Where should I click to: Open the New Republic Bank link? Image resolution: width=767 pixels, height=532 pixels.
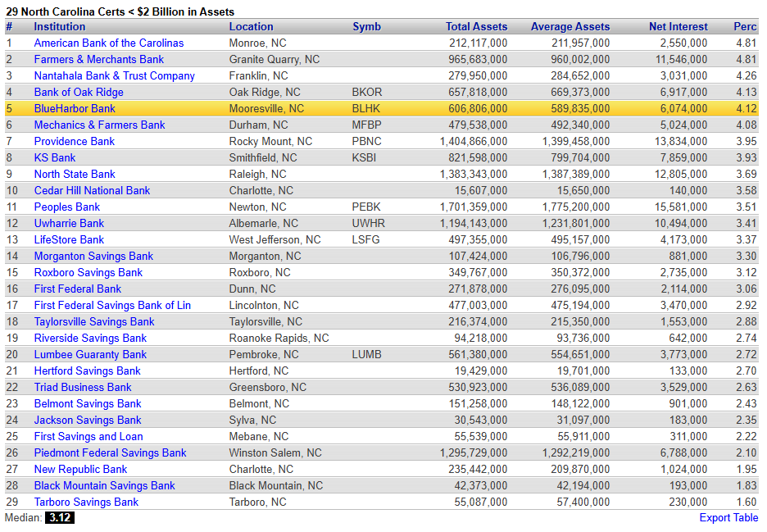click(x=80, y=470)
